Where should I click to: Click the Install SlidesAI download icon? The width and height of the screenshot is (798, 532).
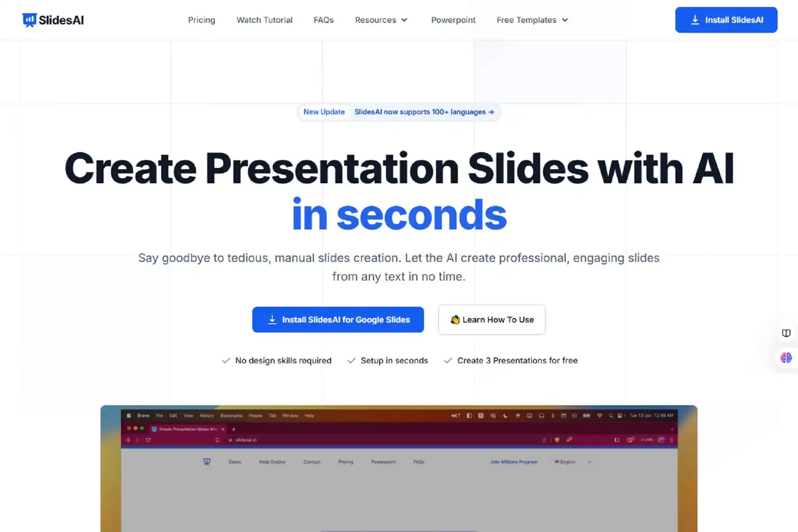(695, 20)
